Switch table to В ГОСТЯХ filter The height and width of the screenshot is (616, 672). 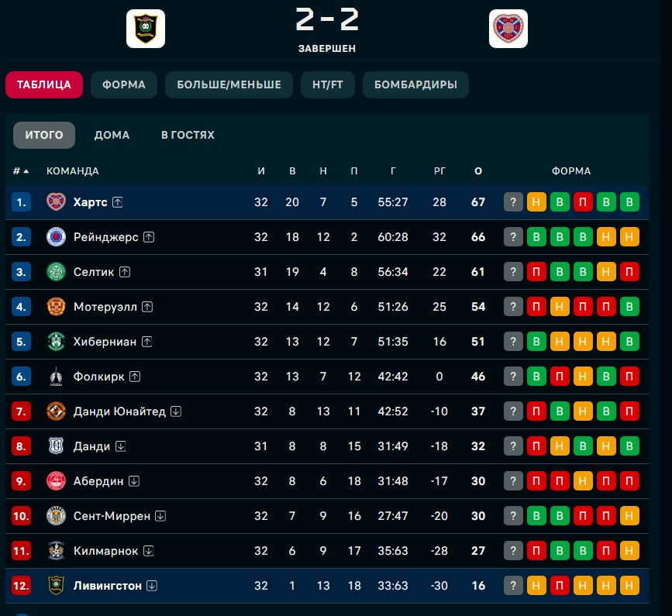point(188,135)
